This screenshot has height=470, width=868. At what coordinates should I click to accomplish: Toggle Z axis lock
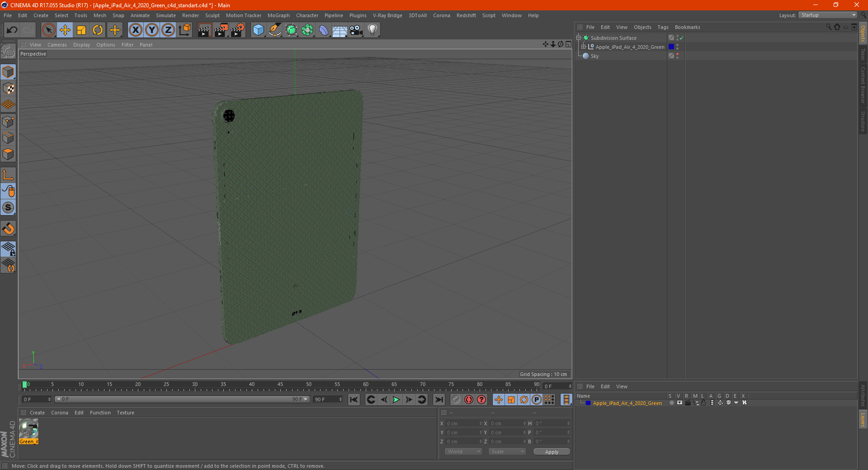[168, 30]
